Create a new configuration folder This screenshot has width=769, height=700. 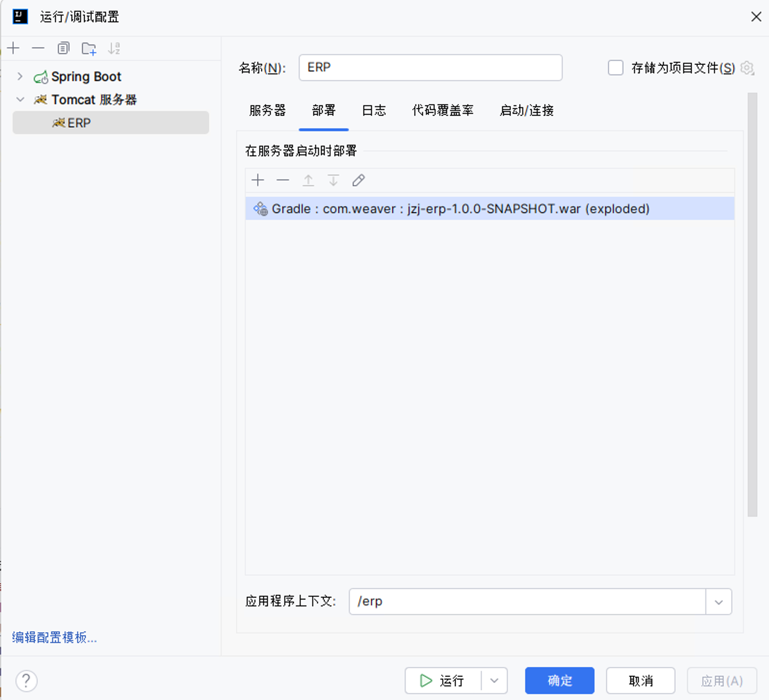click(x=89, y=48)
